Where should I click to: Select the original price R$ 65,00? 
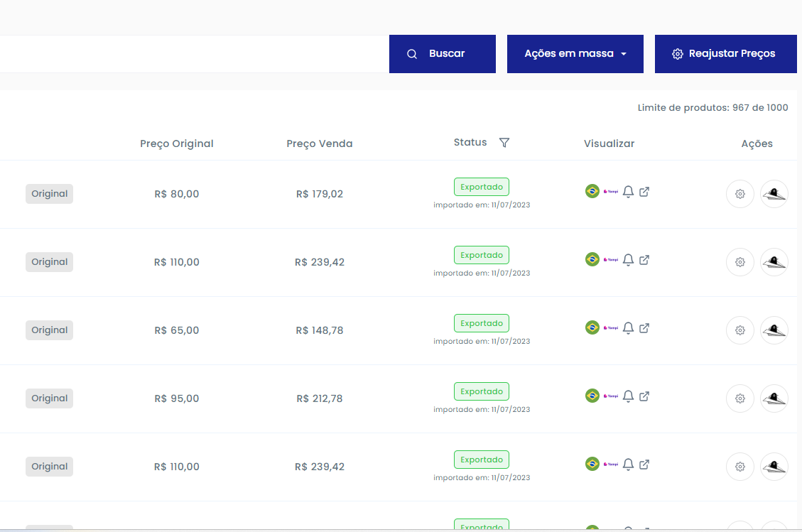click(177, 330)
